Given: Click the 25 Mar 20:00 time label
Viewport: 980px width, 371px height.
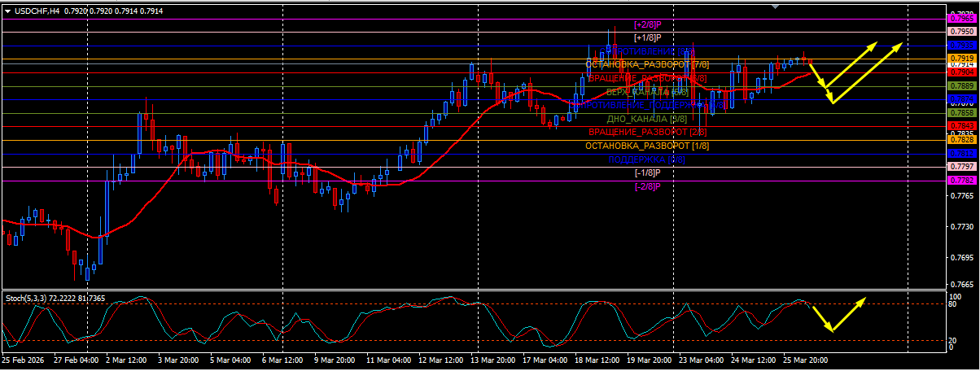Looking at the screenshot, I should 807,359.
